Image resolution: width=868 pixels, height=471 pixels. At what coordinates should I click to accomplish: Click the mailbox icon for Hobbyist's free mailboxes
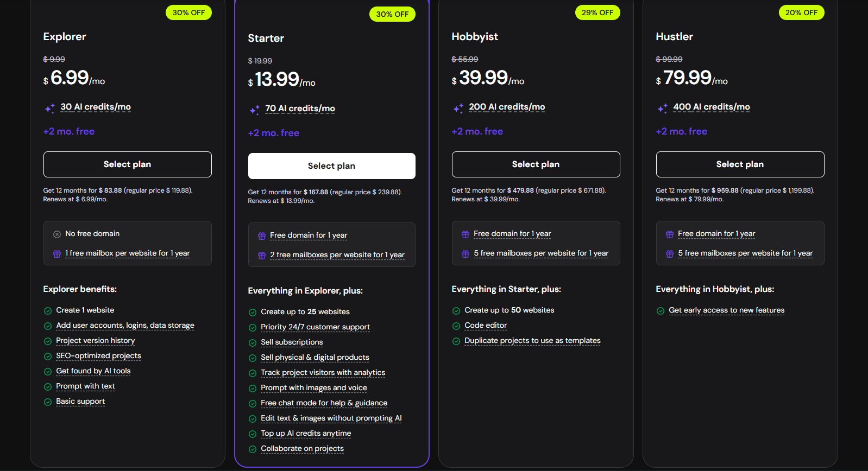(x=466, y=253)
